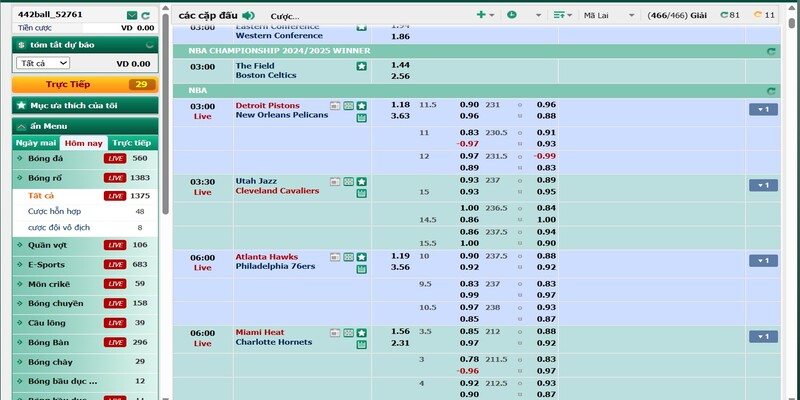Open live chart icon under Utah Jazz match
This screenshot has height=400, width=800.
[x=362, y=193]
